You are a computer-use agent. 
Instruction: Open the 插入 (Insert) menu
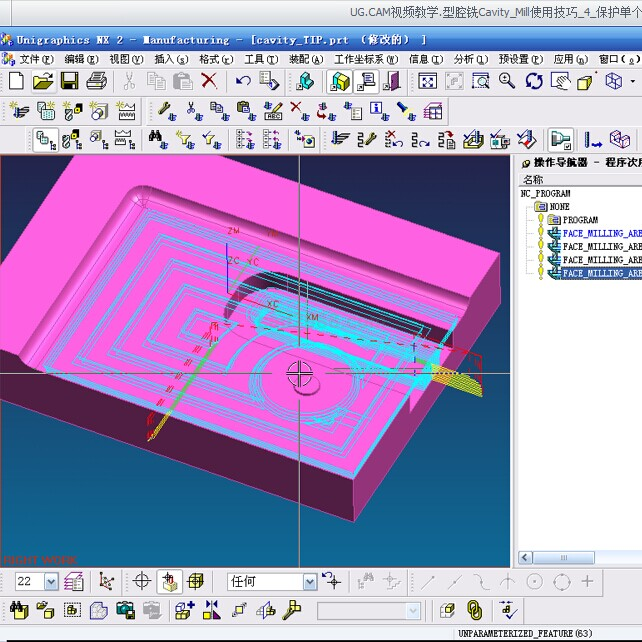pos(169,59)
